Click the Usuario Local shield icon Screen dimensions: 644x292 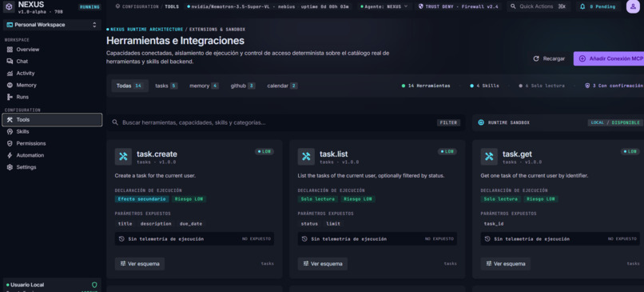pyautogui.click(x=94, y=285)
